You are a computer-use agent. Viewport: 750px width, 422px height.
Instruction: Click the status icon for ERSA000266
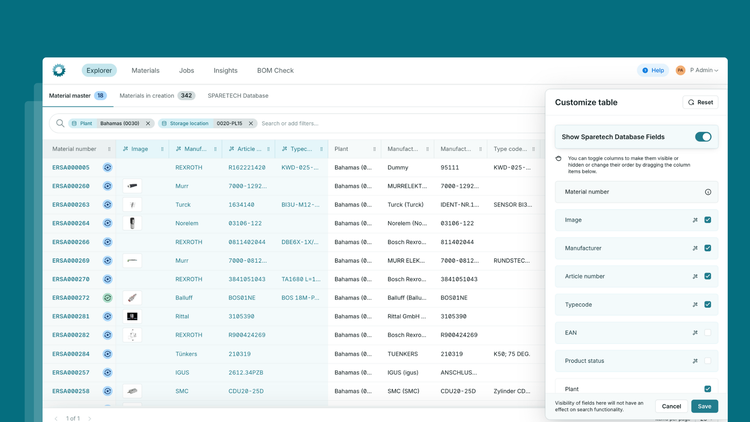(108, 242)
